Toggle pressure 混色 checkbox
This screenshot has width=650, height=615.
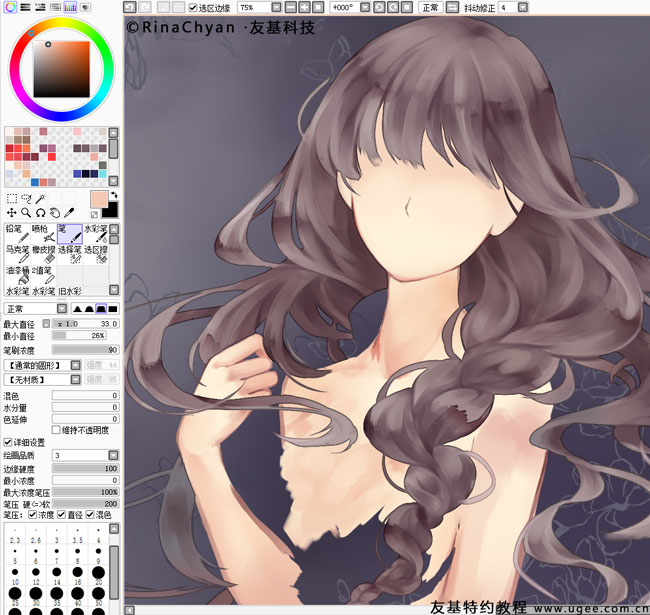90,514
